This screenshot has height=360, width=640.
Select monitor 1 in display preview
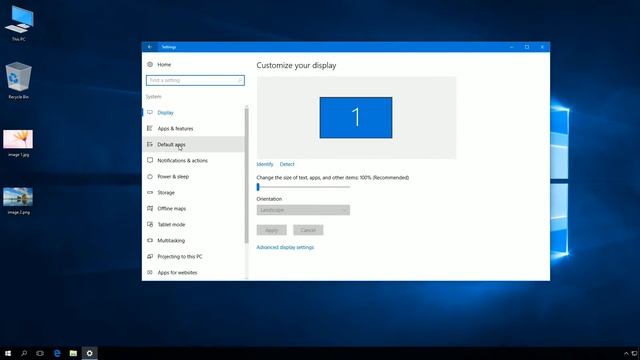[356, 118]
